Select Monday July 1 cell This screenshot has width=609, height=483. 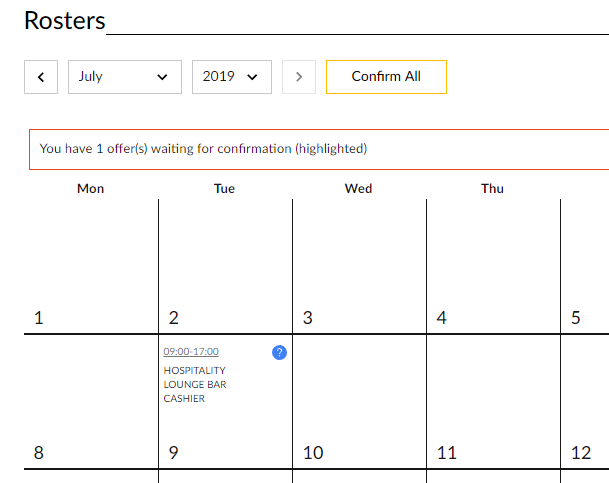pos(91,266)
